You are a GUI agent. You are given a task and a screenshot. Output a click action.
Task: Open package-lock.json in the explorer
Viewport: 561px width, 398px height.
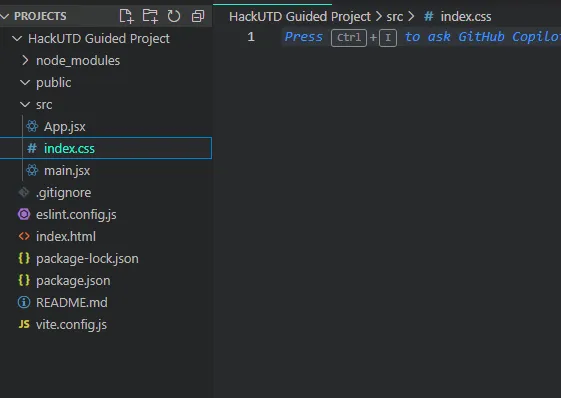click(87, 258)
